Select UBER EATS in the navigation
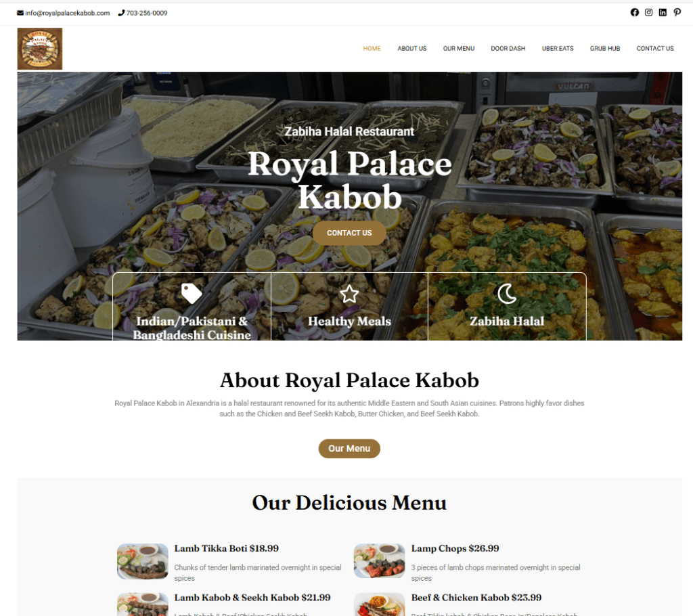Viewport: 693px width, 616px height. 558,48
